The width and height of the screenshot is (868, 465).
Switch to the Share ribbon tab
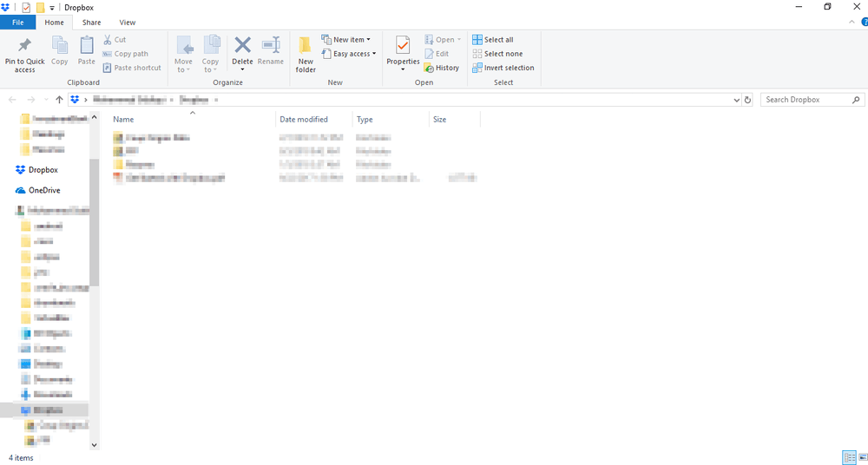click(x=91, y=23)
